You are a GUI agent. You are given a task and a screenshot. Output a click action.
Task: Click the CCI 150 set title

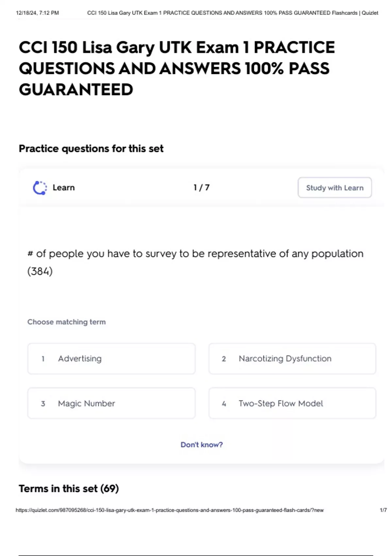click(x=177, y=68)
